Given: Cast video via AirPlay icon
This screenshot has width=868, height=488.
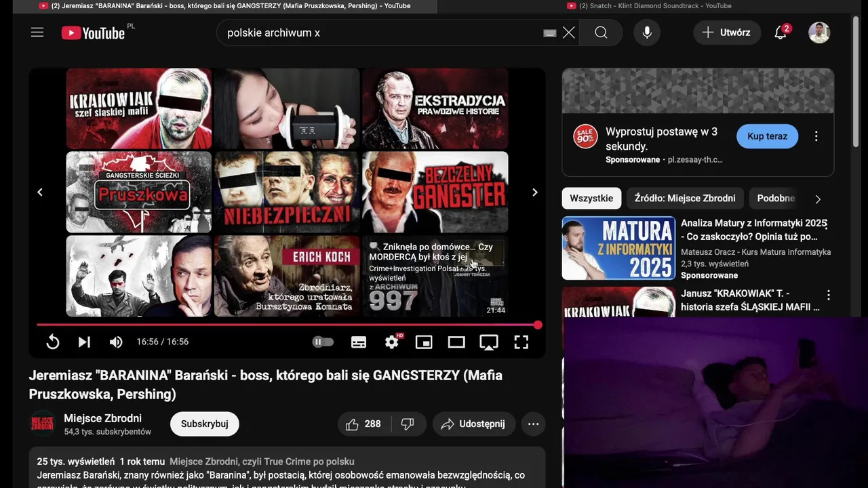Looking at the screenshot, I should point(489,342).
